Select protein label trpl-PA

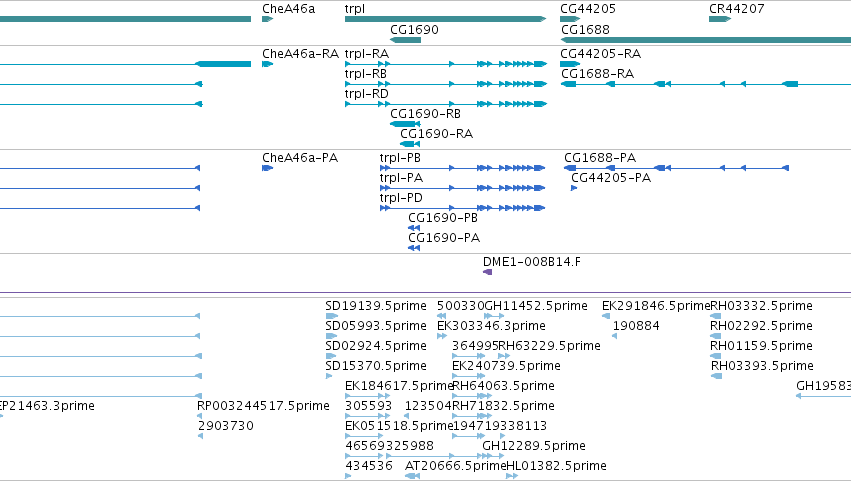point(401,178)
